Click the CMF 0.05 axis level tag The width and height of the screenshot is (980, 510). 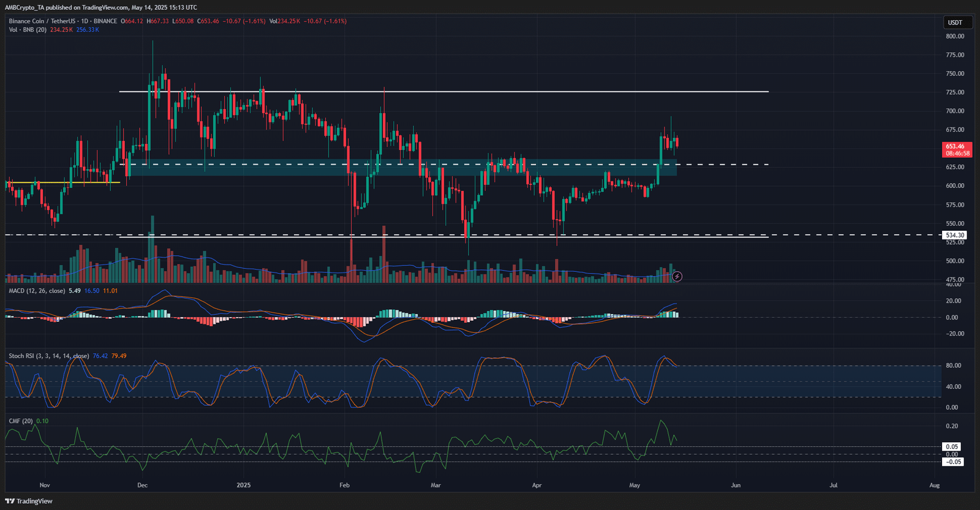[952, 447]
